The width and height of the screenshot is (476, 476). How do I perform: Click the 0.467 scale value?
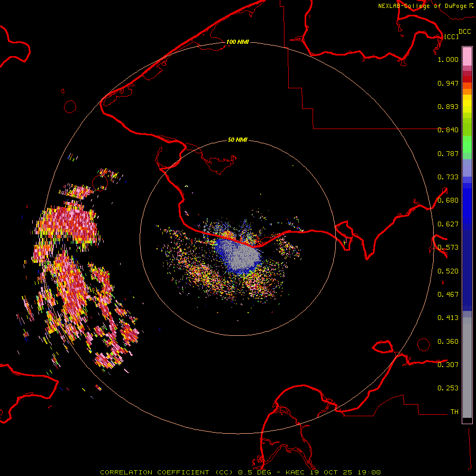coord(448,295)
